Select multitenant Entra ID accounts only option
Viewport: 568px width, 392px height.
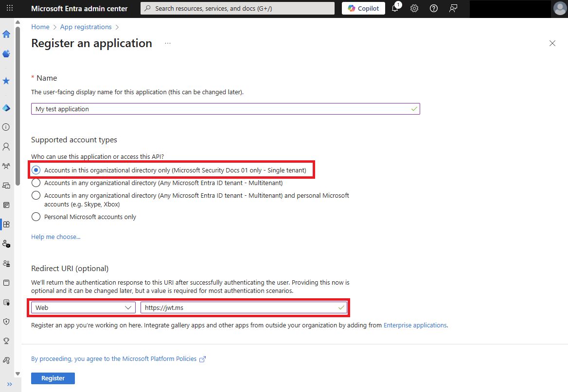click(36, 183)
